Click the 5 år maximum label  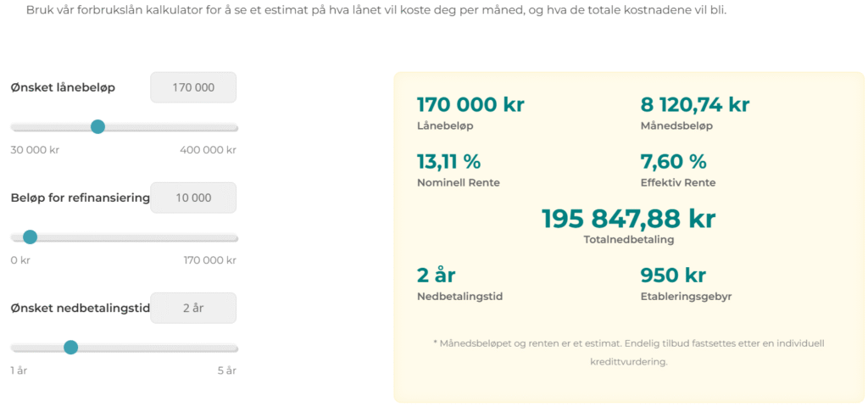(227, 370)
